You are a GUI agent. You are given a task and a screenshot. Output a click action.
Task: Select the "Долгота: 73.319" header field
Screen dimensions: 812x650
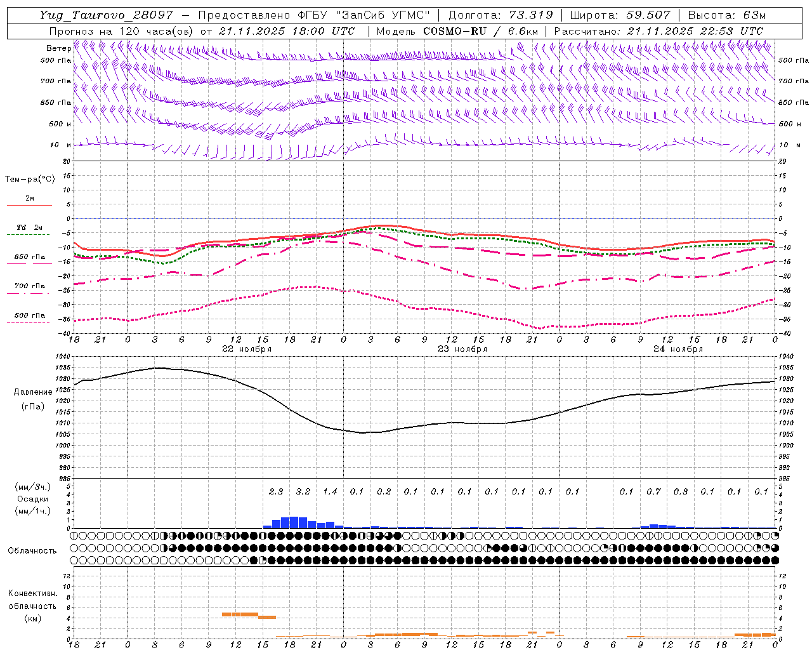[501, 15]
